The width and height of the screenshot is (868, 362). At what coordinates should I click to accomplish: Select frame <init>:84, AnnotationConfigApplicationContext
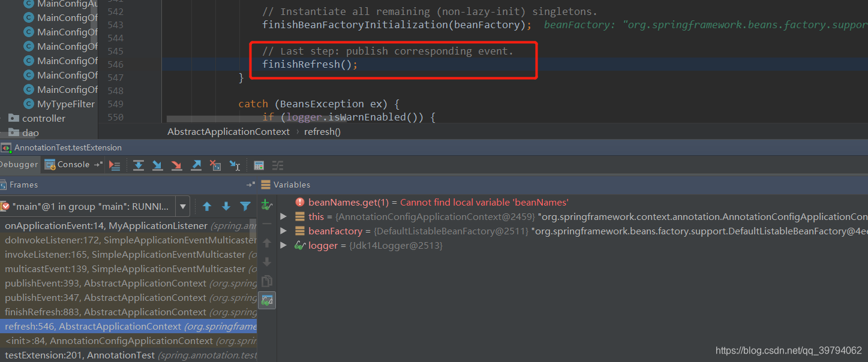[x=128, y=341]
